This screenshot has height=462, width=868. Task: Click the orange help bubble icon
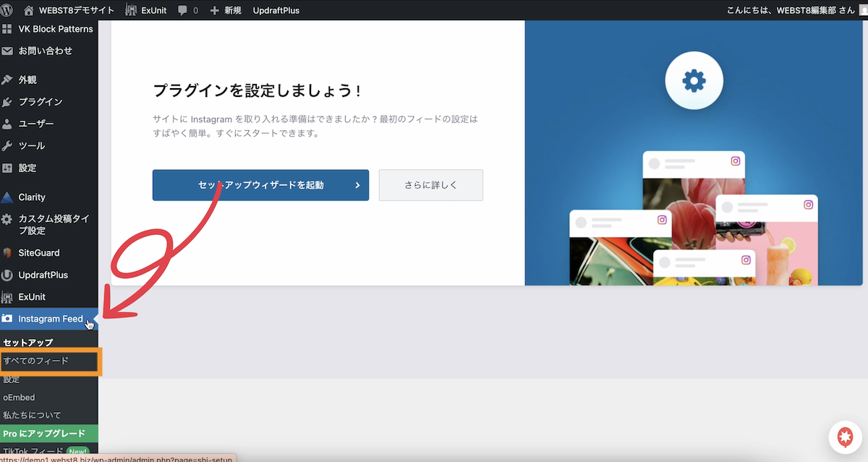pos(844,437)
